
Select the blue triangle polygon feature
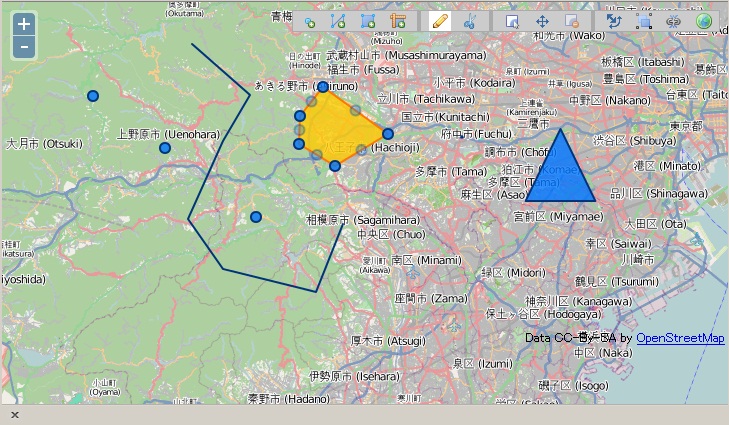[560, 175]
